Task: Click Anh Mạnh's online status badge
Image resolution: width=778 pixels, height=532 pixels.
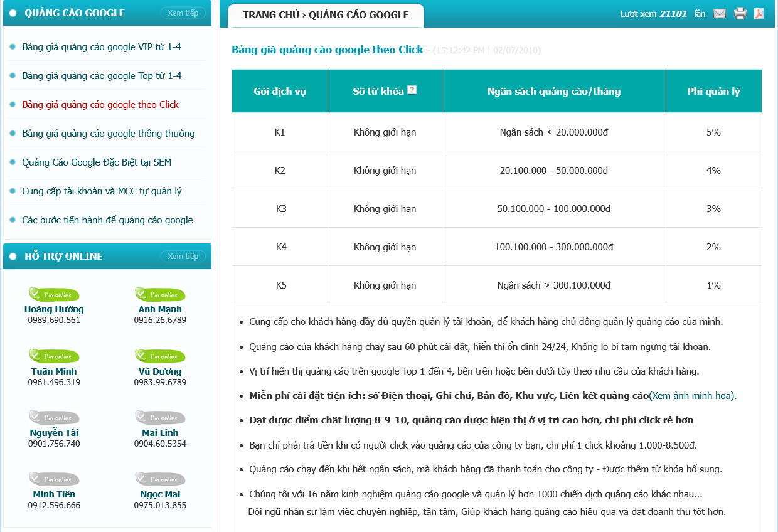Action: pyautogui.click(x=160, y=294)
